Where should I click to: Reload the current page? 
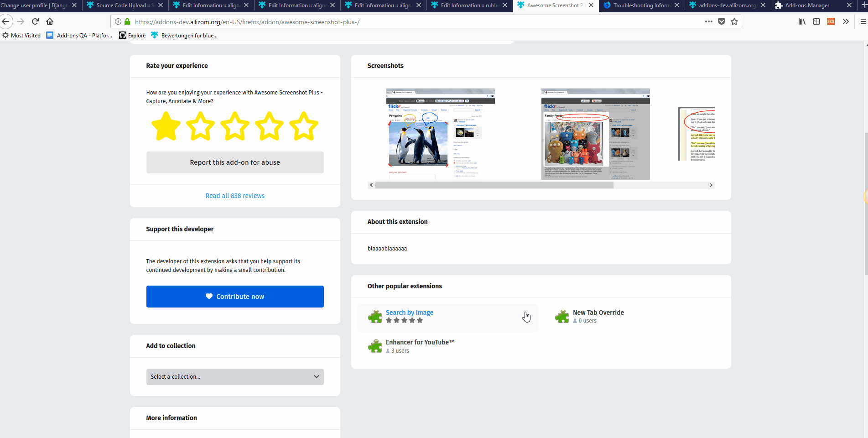pyautogui.click(x=35, y=21)
